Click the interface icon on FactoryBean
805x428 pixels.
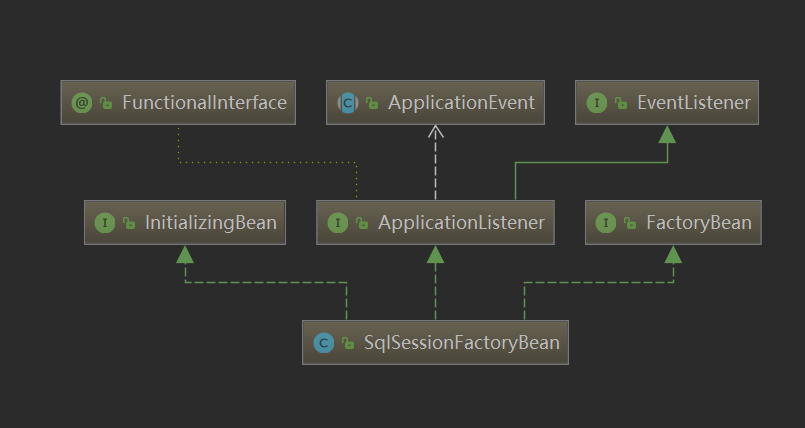click(x=606, y=223)
